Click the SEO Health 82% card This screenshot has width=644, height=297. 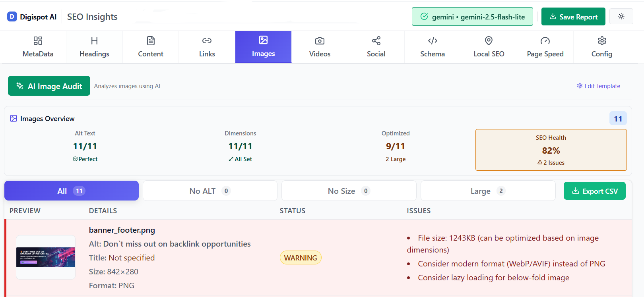point(551,150)
